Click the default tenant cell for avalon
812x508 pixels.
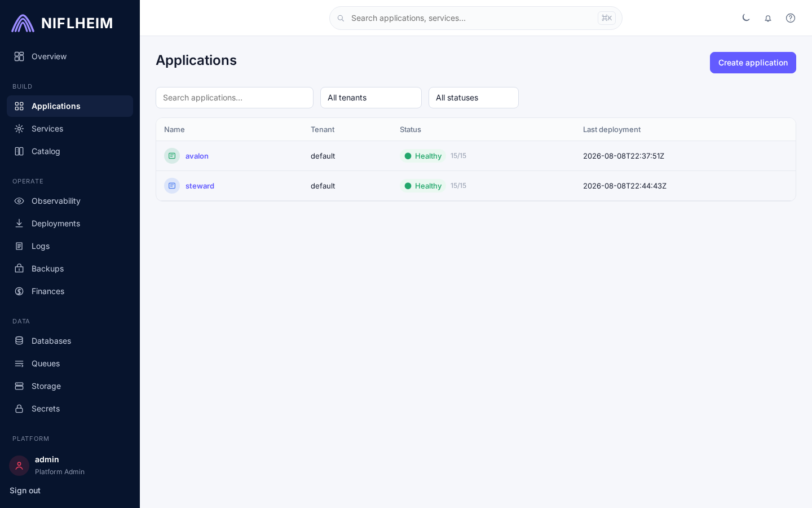(x=323, y=156)
